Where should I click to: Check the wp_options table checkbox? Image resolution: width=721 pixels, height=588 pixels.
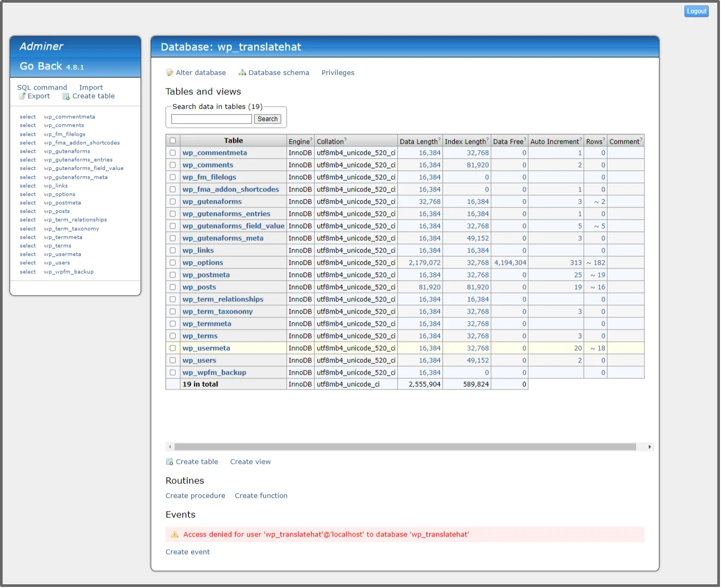pyautogui.click(x=172, y=262)
